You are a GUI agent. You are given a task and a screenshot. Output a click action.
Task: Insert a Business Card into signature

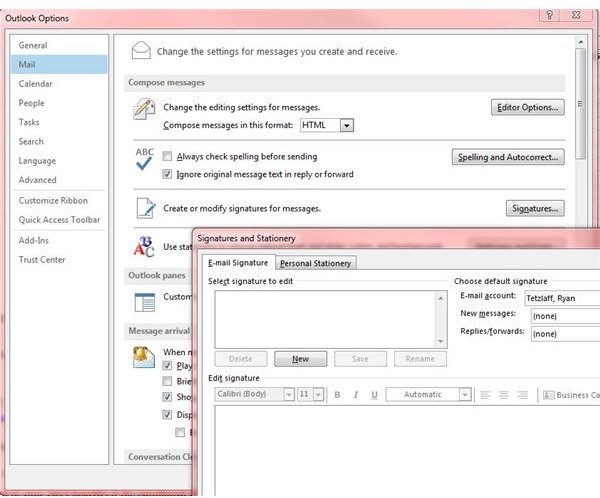[571, 395]
